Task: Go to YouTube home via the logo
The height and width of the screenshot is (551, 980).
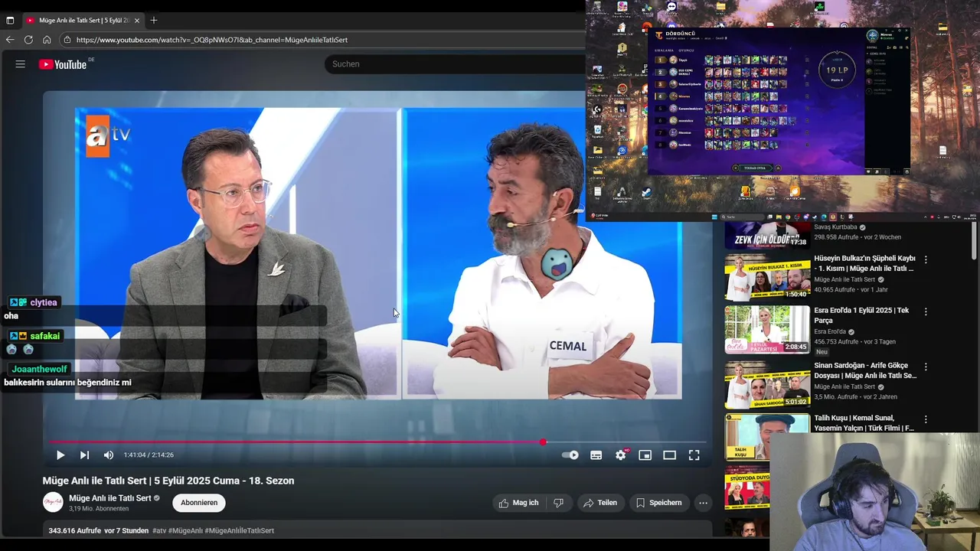Action: point(63,64)
